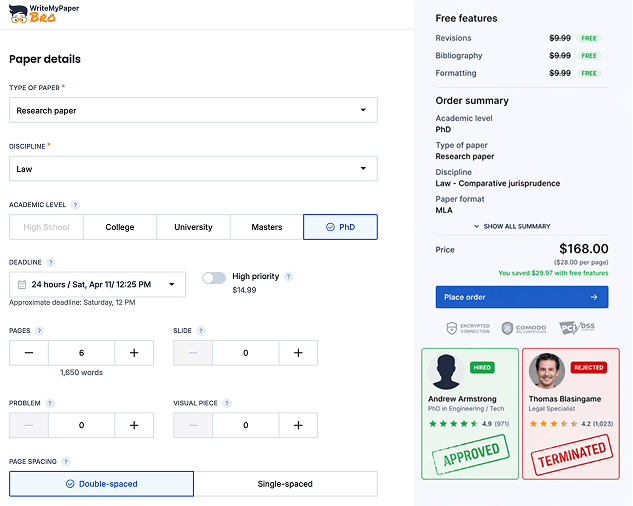The height and width of the screenshot is (506, 633).
Task: Click the High priority help icon
Action: point(289,276)
